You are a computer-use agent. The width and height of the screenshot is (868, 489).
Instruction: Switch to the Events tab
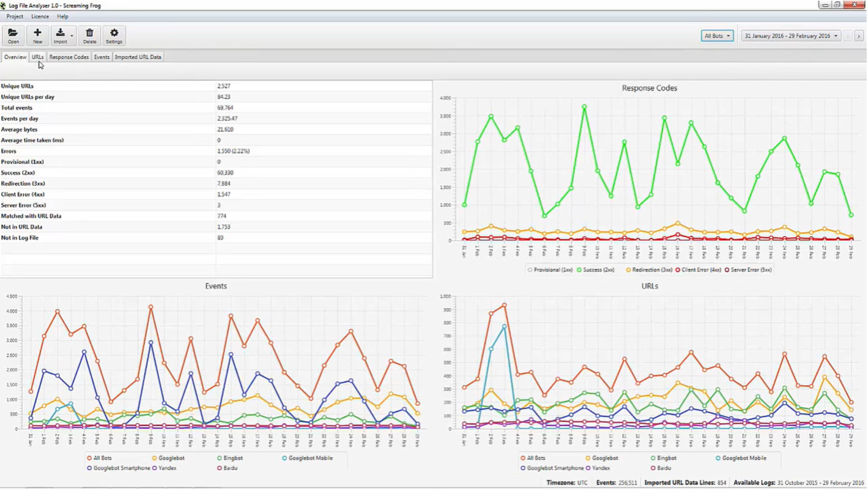click(x=102, y=57)
